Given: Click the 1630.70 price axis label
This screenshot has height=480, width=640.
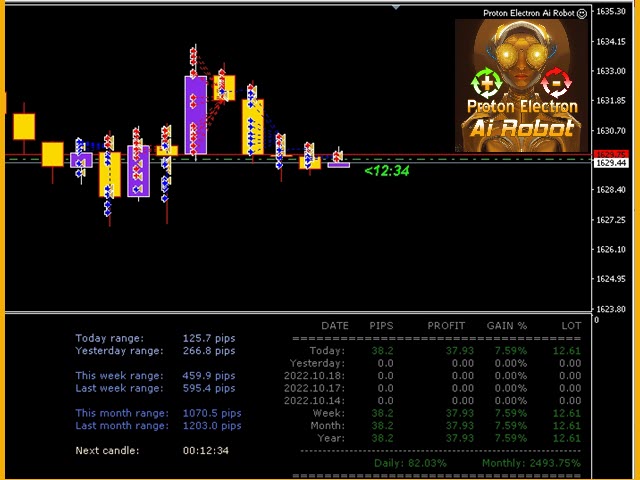Looking at the screenshot, I should (611, 131).
